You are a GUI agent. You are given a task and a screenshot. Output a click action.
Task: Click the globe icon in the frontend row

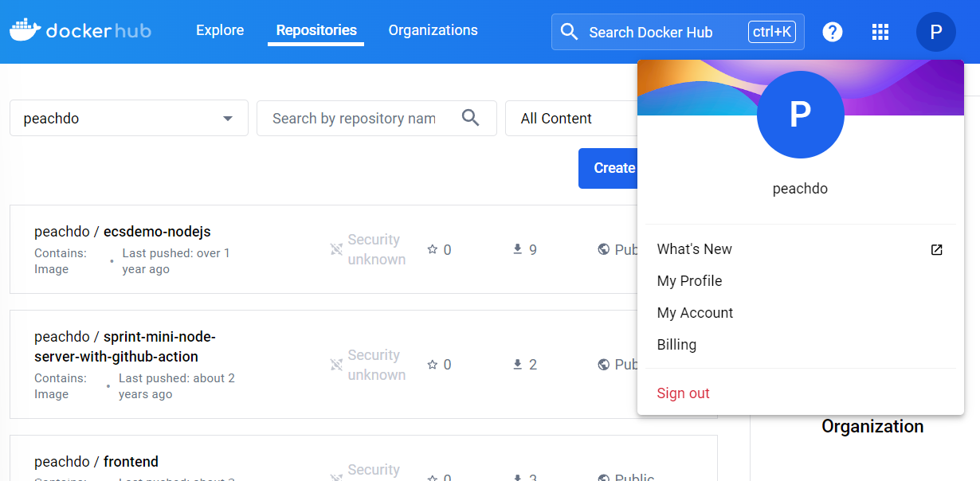[x=604, y=477]
